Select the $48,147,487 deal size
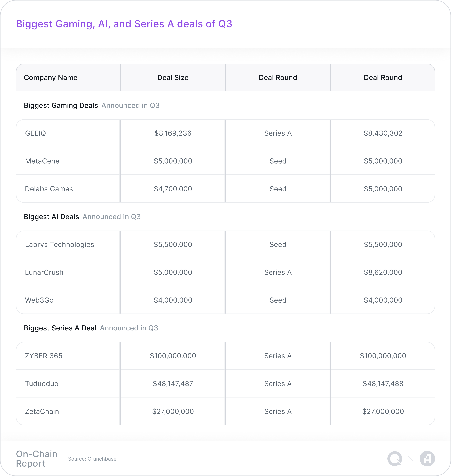451x476 pixels. click(x=173, y=384)
